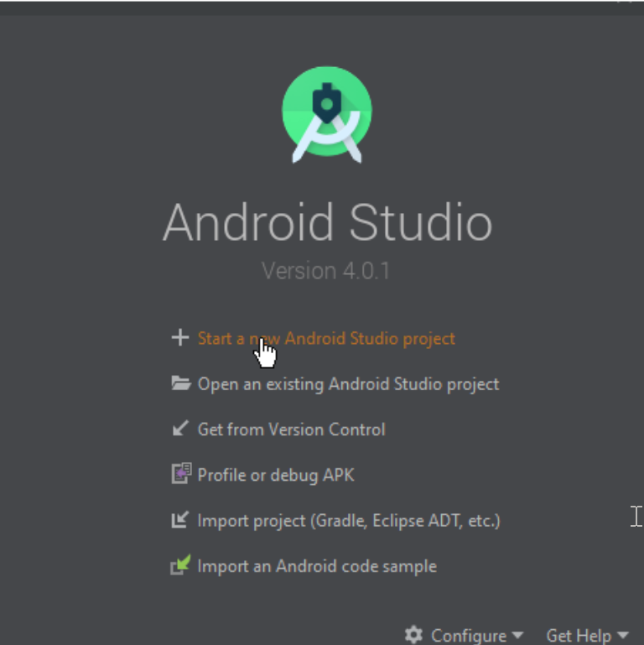
Task: Import an Android code sample
Action: 317,566
